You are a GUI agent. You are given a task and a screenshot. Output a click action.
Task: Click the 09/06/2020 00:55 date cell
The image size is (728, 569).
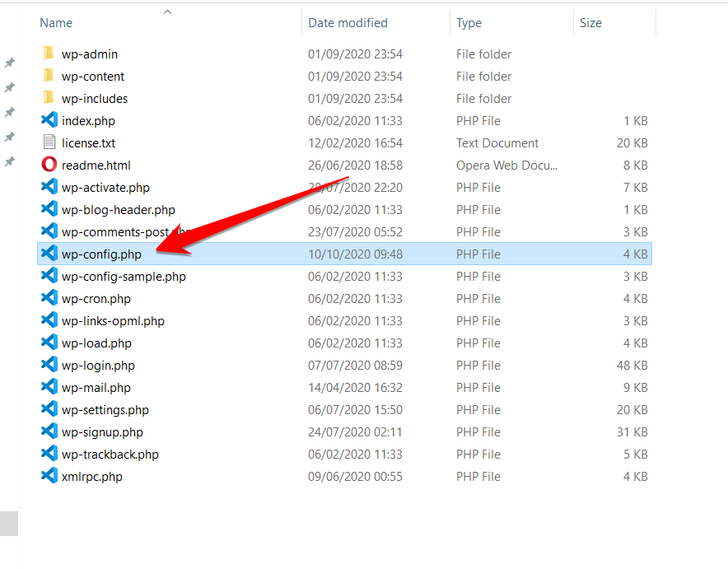click(x=355, y=477)
